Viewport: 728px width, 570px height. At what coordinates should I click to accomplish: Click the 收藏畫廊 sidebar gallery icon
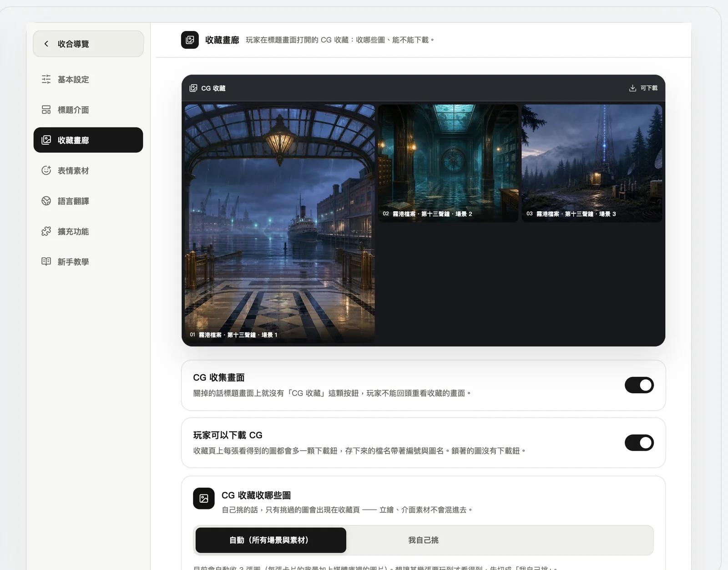tap(46, 140)
